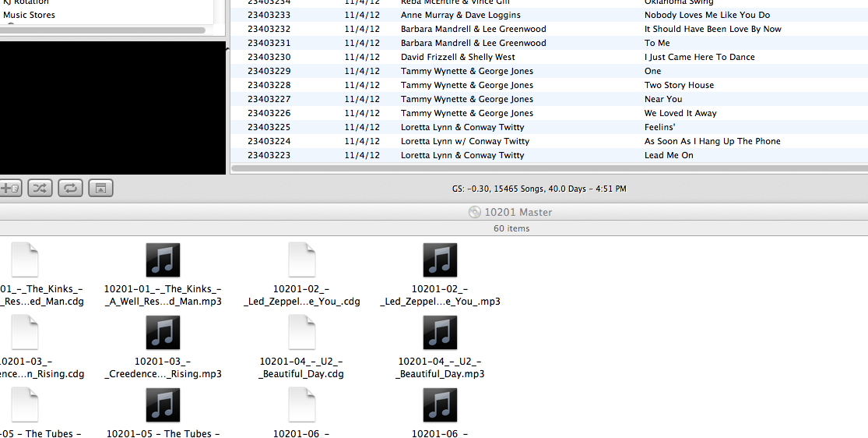Hide the artwork viewer panel
This screenshot has height=438, width=868.
point(100,188)
